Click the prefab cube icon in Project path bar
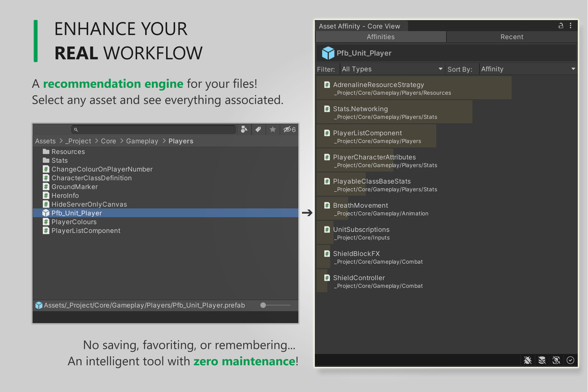 [39, 305]
